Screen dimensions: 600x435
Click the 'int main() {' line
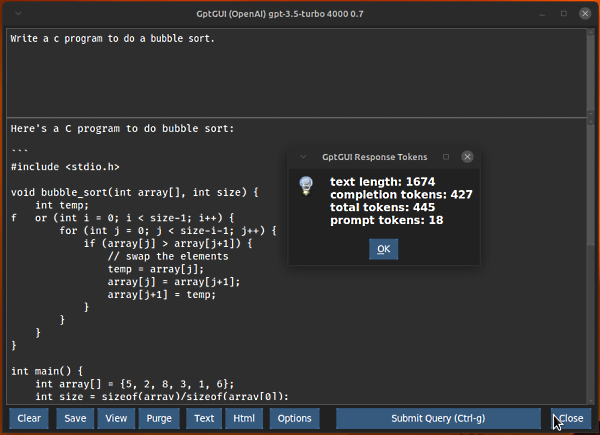point(47,371)
